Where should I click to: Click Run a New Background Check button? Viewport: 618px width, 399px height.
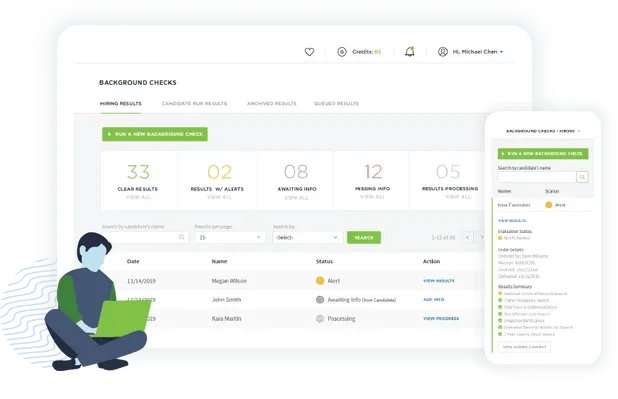pyautogui.click(x=155, y=134)
